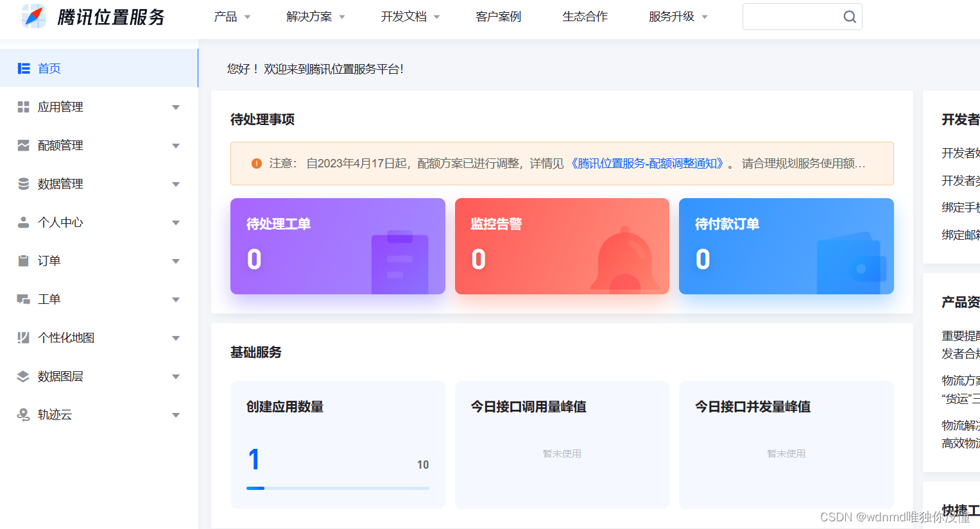
Task: Click the 配额管理 chart icon
Action: pyautogui.click(x=24, y=146)
